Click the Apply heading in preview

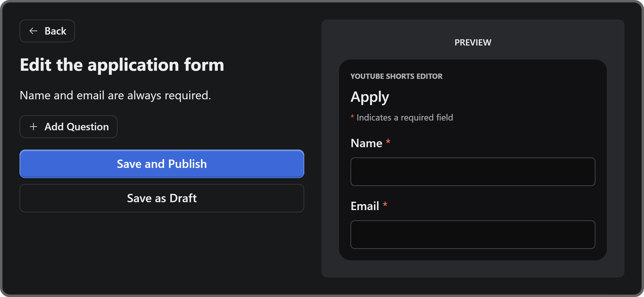(x=369, y=97)
